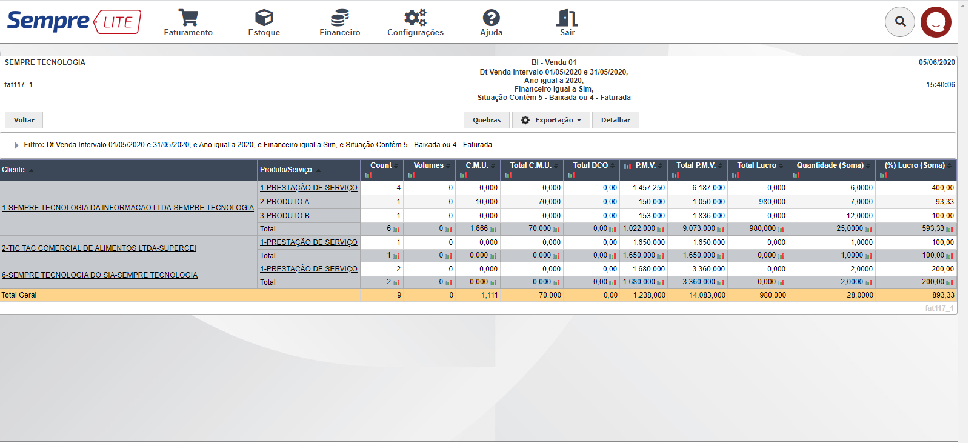Image resolution: width=980 pixels, height=443 pixels.
Task: Click the Quebras button
Action: [487, 120]
